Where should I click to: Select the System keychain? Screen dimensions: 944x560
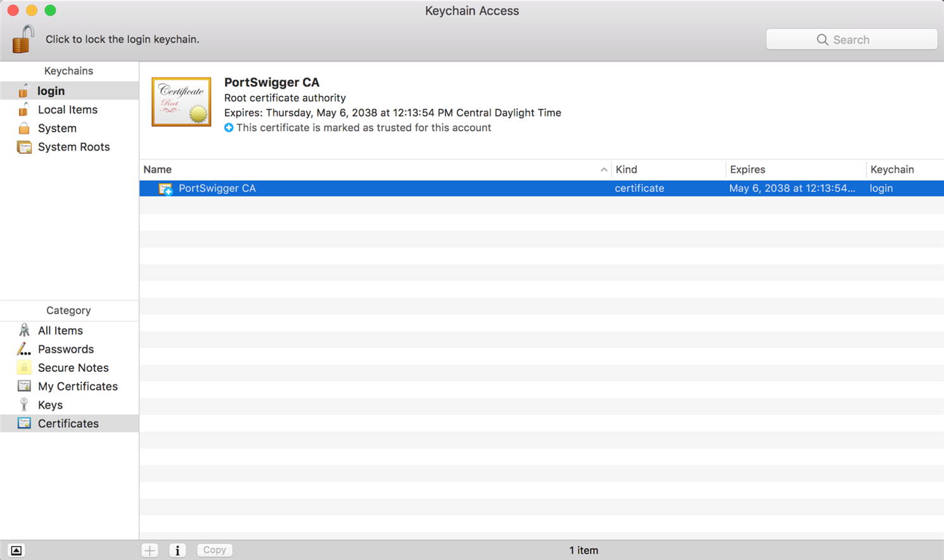tap(57, 128)
